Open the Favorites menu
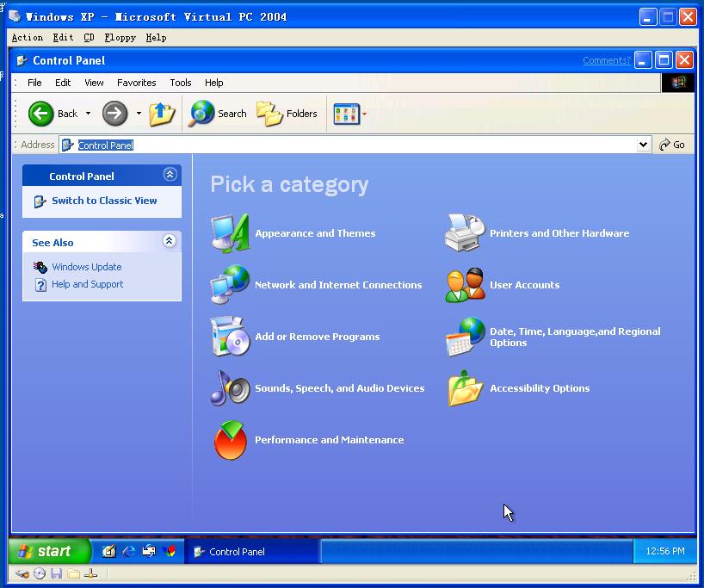Image resolution: width=704 pixels, height=588 pixels. (137, 83)
